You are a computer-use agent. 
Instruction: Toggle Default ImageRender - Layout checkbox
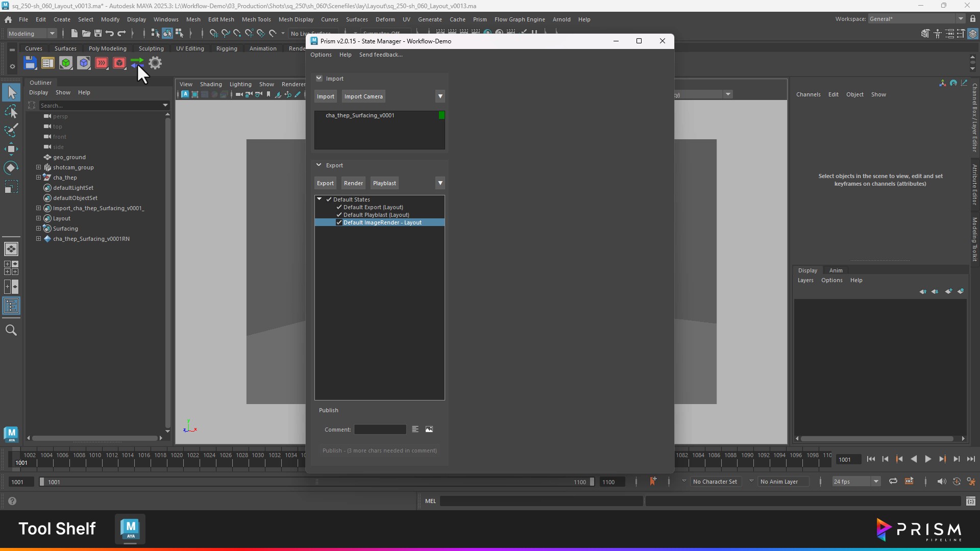(339, 222)
